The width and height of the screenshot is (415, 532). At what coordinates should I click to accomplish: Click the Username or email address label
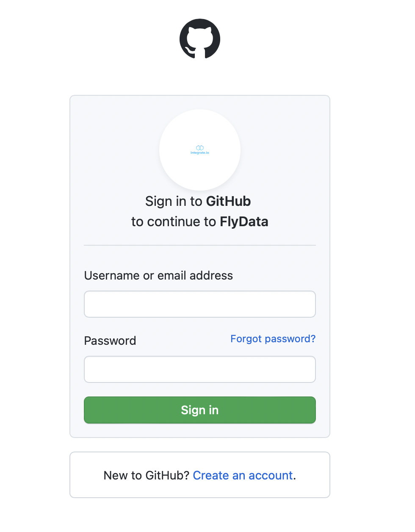pos(158,276)
